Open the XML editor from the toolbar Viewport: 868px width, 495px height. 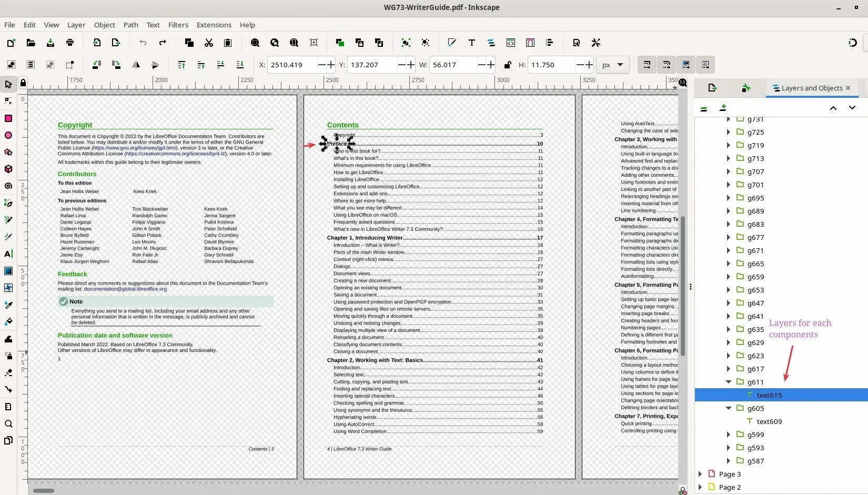[x=510, y=43]
